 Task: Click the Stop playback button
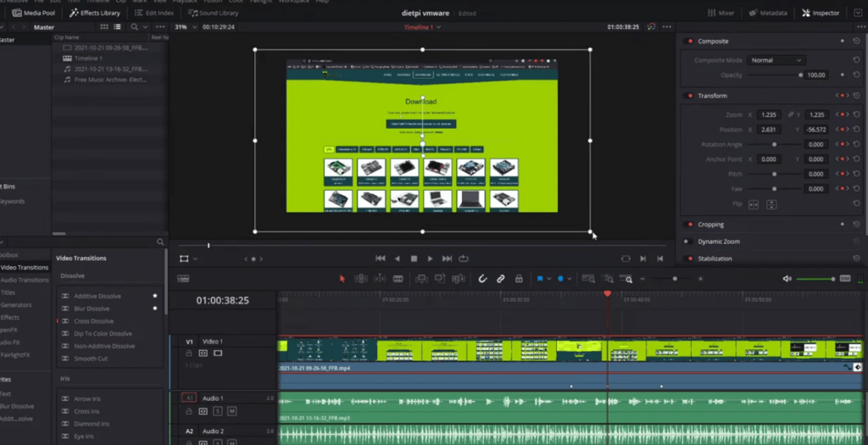click(414, 259)
